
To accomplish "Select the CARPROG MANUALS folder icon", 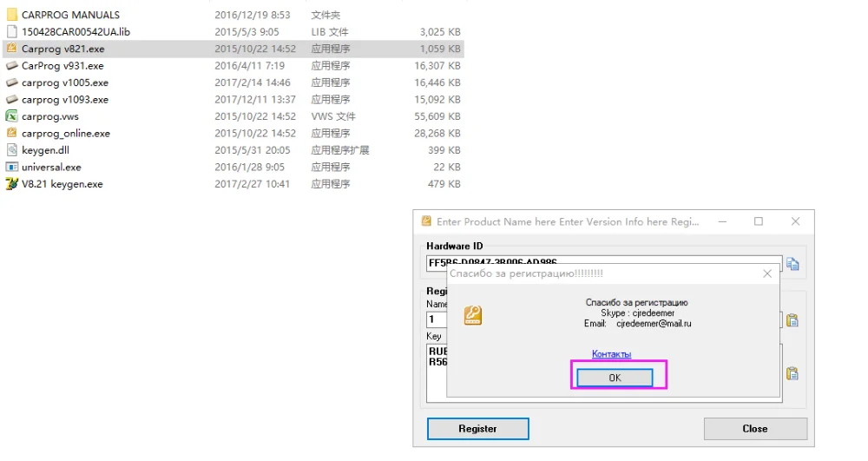I will coord(11,15).
